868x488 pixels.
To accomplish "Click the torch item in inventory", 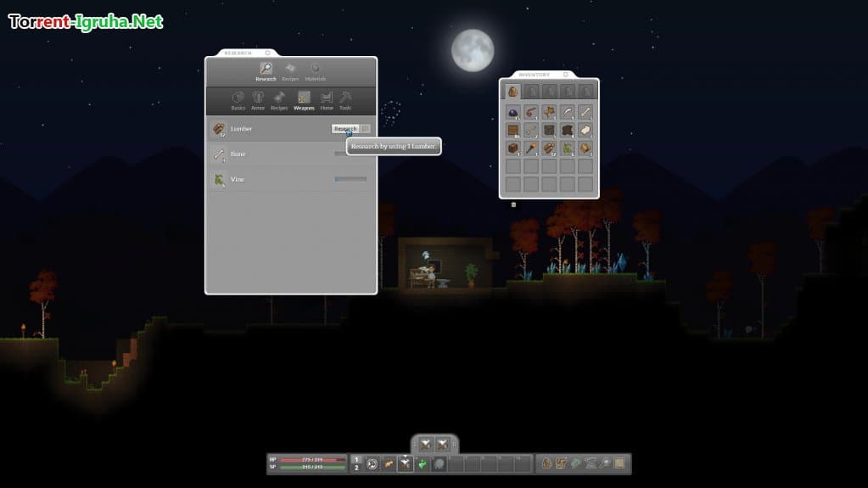I will (x=531, y=148).
